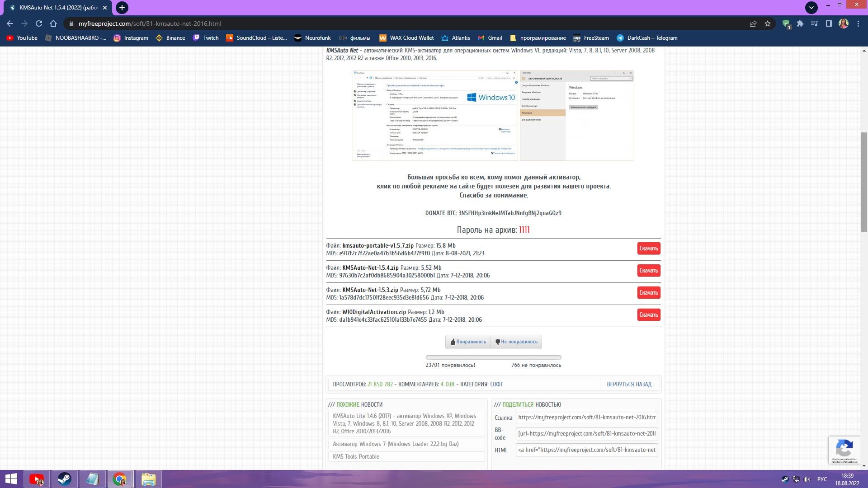Open the РУС language switcher
This screenshot has width=868, height=488.
tap(822, 479)
